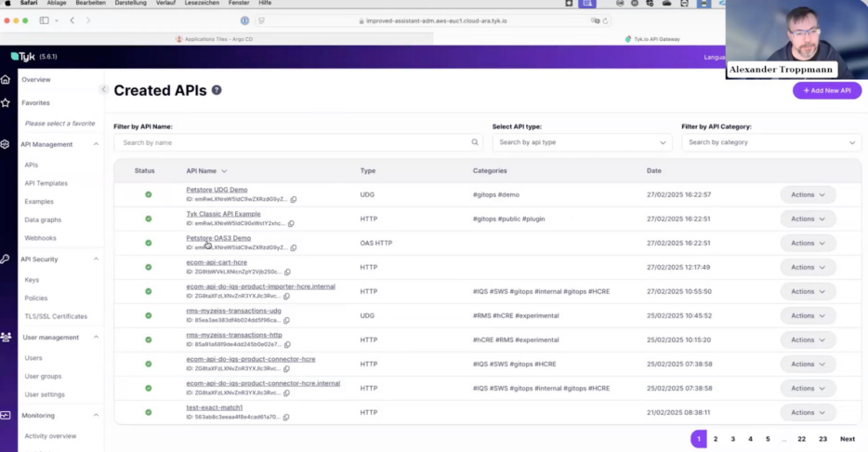Viewport: 868px width, 452px height.
Task: Open Policies in sidebar
Action: tap(36, 298)
